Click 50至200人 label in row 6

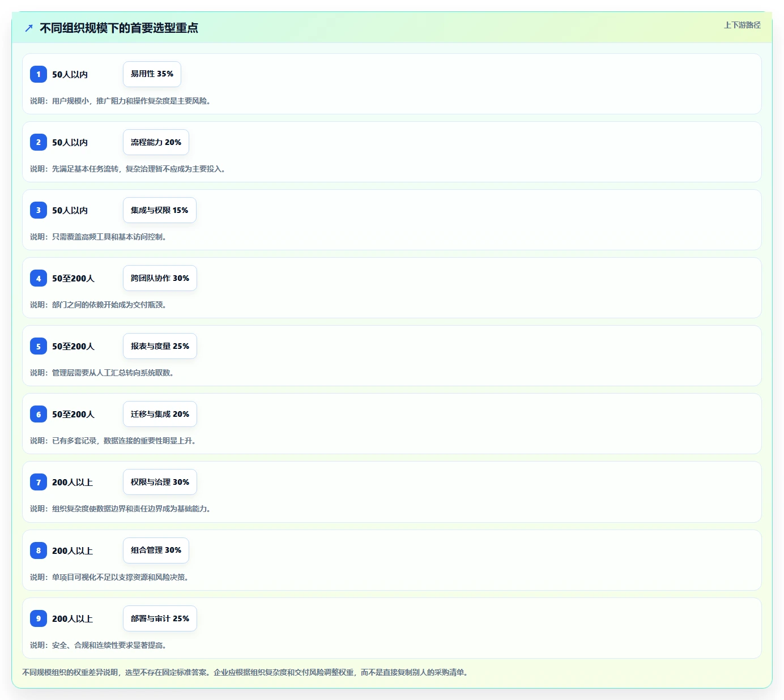73,414
